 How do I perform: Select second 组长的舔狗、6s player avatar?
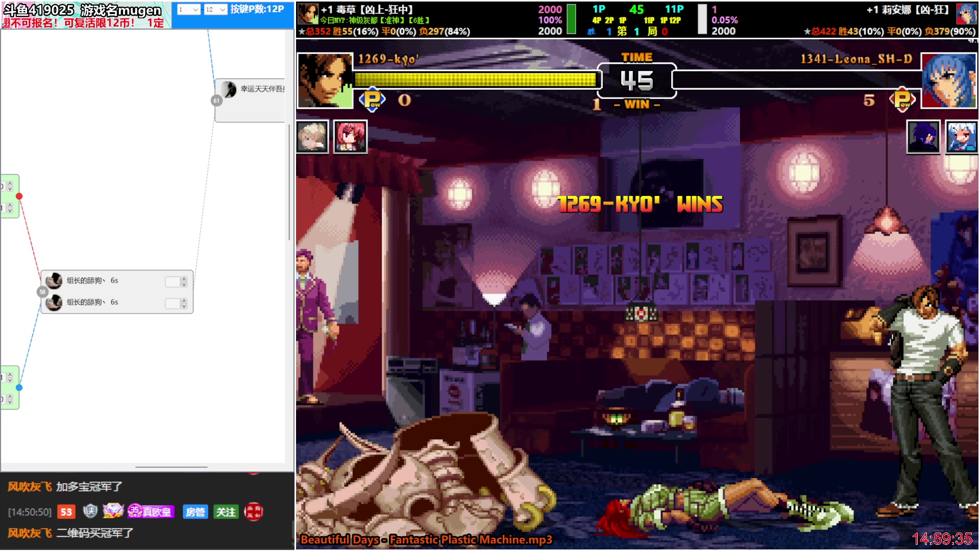coord(54,303)
